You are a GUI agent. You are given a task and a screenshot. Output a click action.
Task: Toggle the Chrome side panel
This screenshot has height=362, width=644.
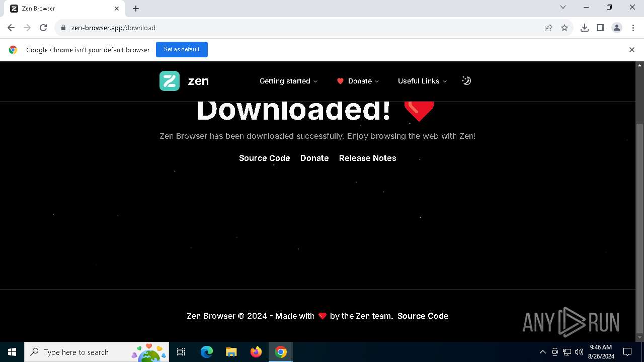(601, 28)
